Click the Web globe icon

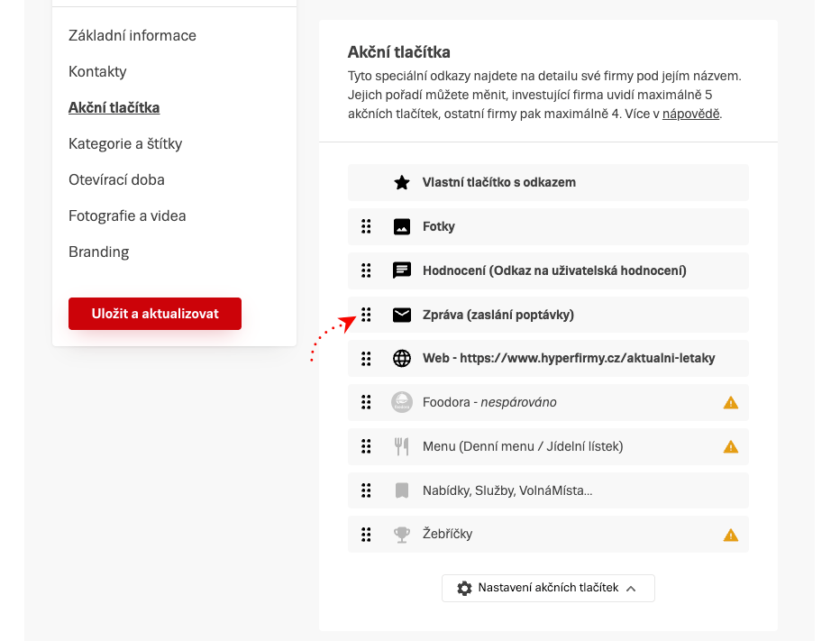402,359
